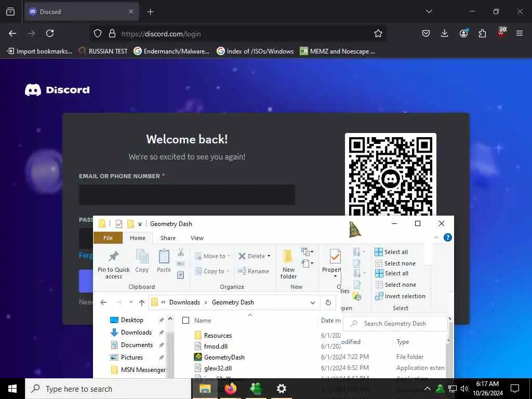Screen dimensions: 532x399
Task: Open the shield tracking protection icon
Action: (x=98, y=34)
